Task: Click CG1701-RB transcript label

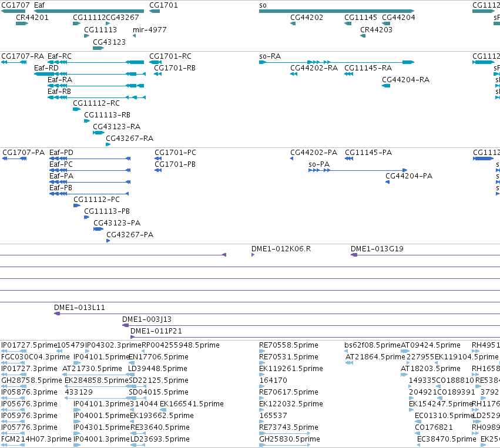Action: tap(175, 68)
